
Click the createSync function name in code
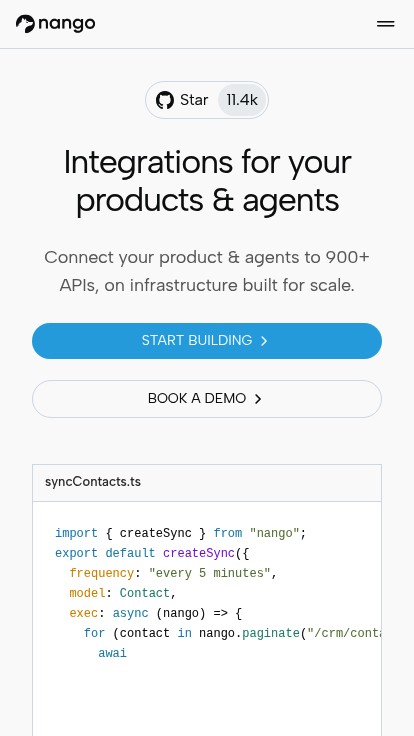[199, 553]
